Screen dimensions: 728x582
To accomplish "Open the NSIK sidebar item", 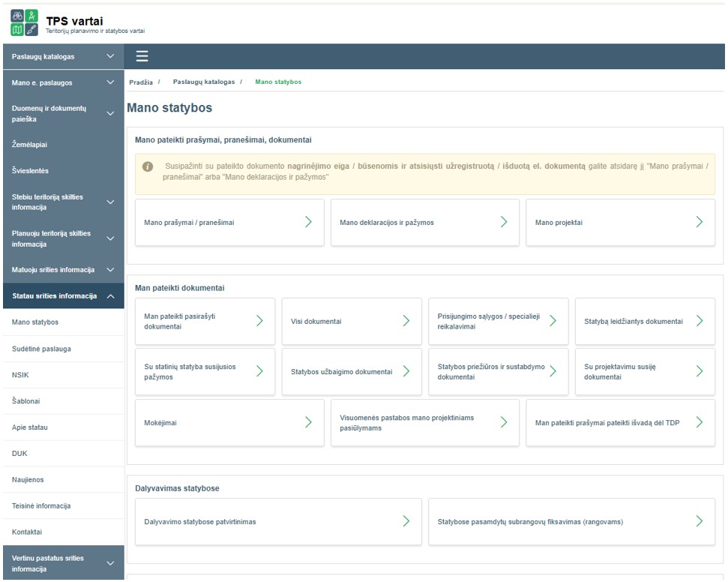I will point(20,375).
